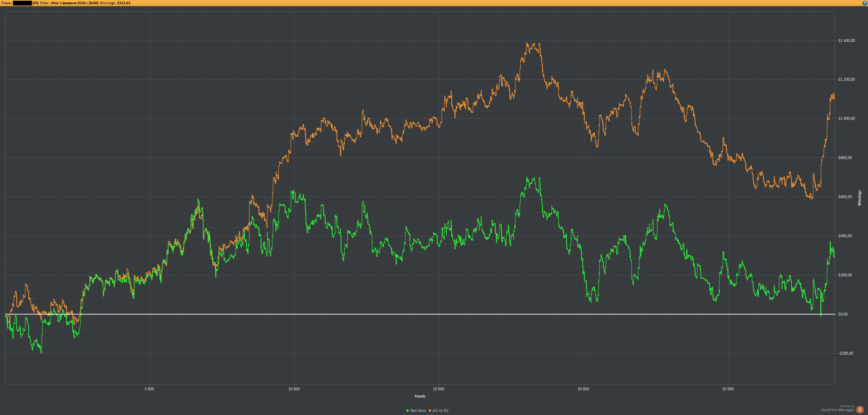The width and height of the screenshot is (868, 415).
Task: Click the $1 400,00 winnings axis label
Action: point(846,41)
